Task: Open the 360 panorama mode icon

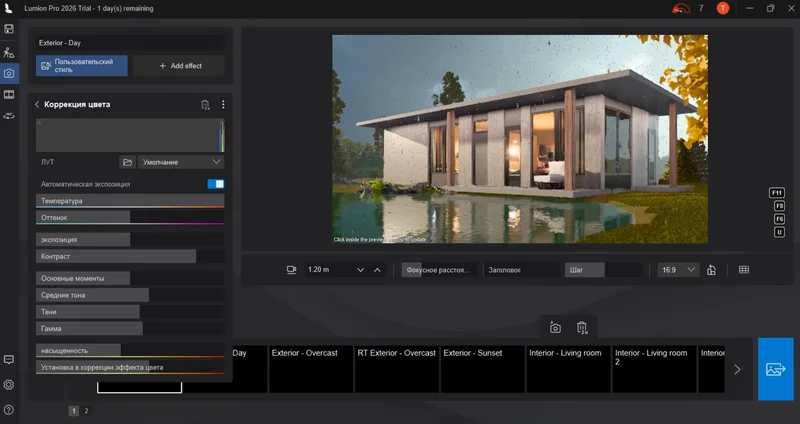Action: [x=9, y=116]
